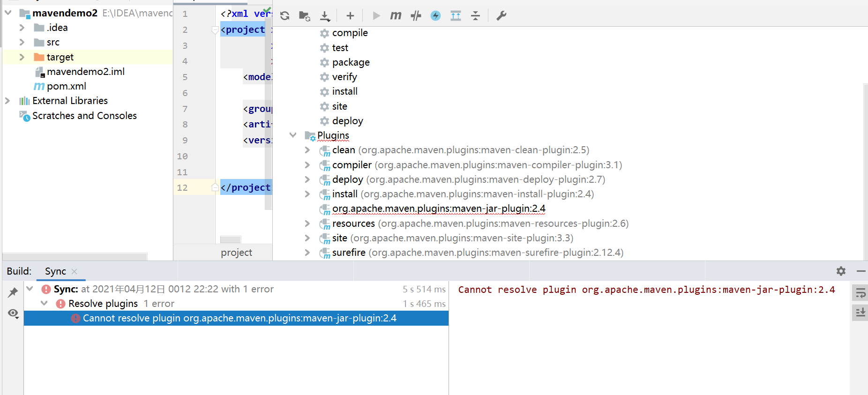Select the site lifecycle goal
This screenshot has width=868, height=395.
click(339, 106)
